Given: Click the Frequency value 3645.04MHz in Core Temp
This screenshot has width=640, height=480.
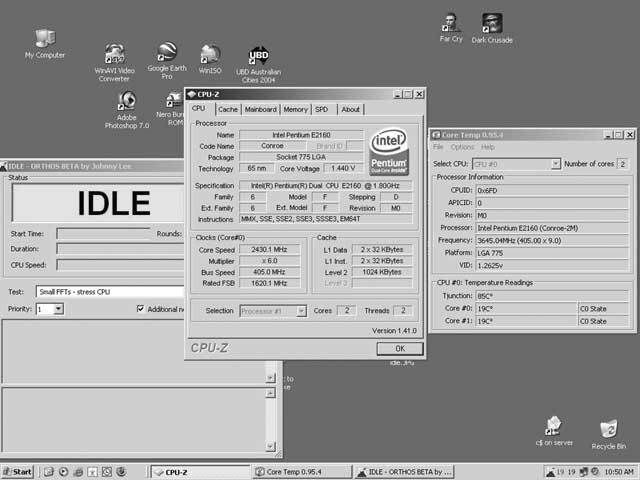Looking at the screenshot, I should [x=552, y=240].
